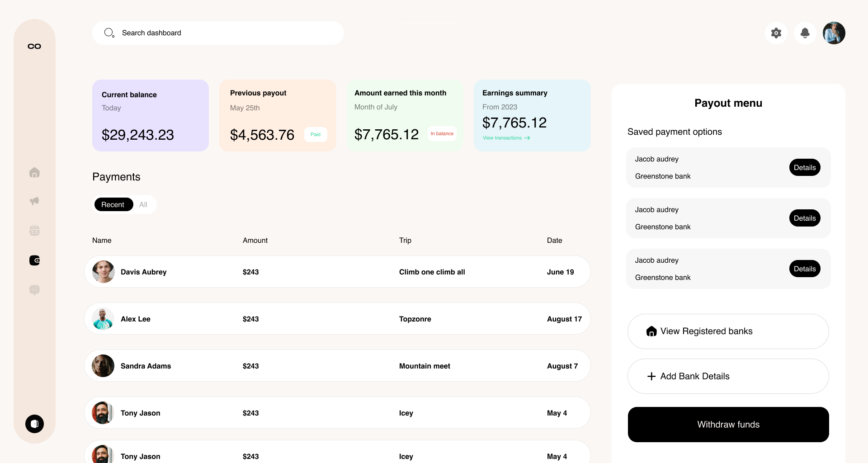Screen dimensions: 868x463
Task: Click Add Bank Details button
Action: [x=728, y=376]
